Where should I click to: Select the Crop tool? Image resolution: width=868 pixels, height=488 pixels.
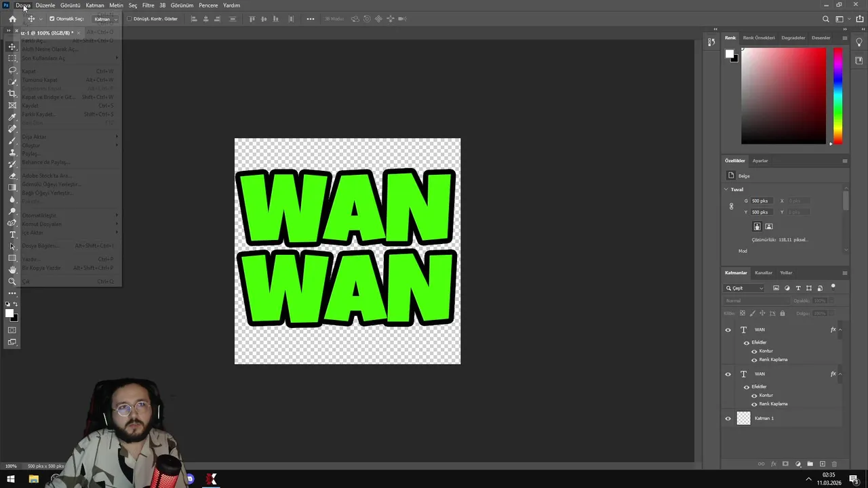[x=12, y=94]
